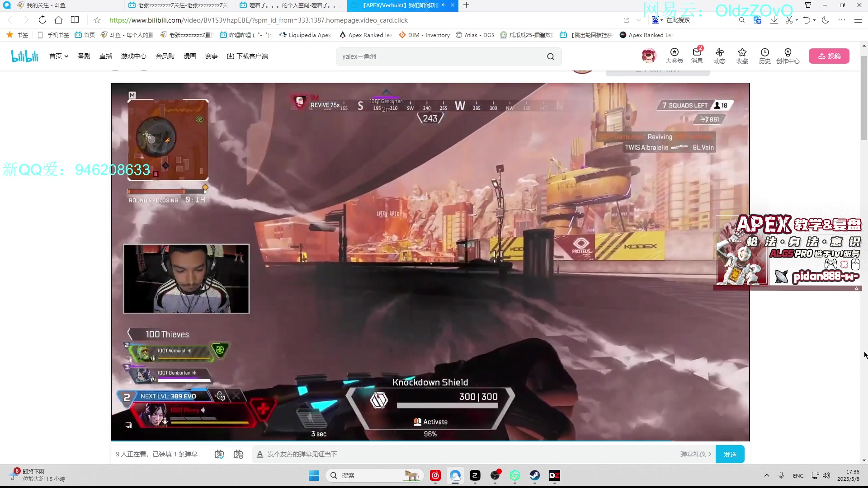Open the Windows Start button
The image size is (868, 488).
314,475
